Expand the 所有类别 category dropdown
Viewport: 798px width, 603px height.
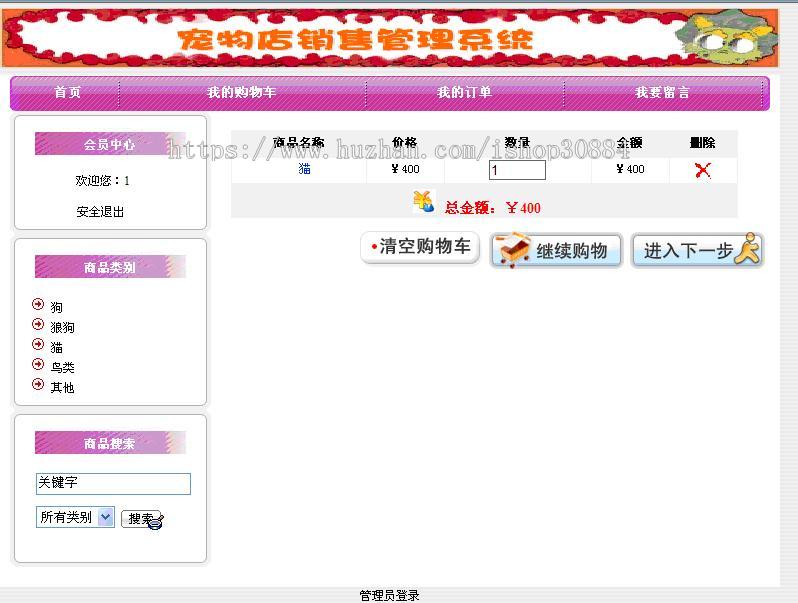click(75, 517)
